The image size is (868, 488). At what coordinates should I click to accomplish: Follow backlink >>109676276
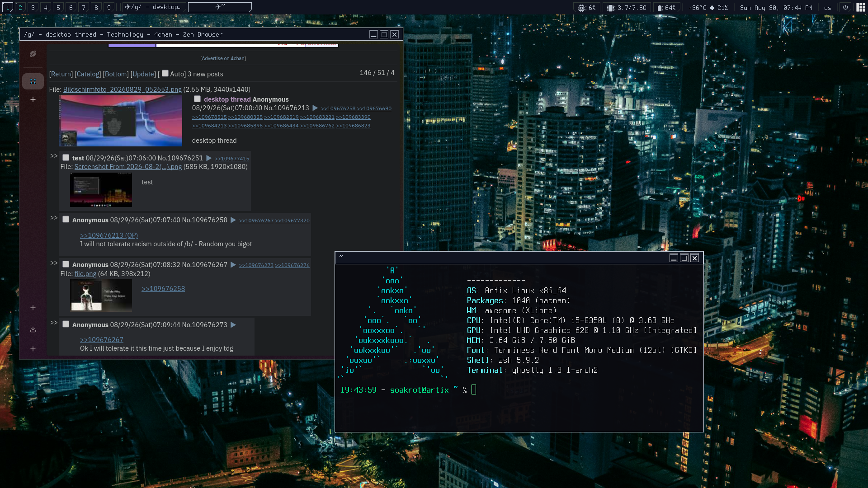tap(292, 265)
